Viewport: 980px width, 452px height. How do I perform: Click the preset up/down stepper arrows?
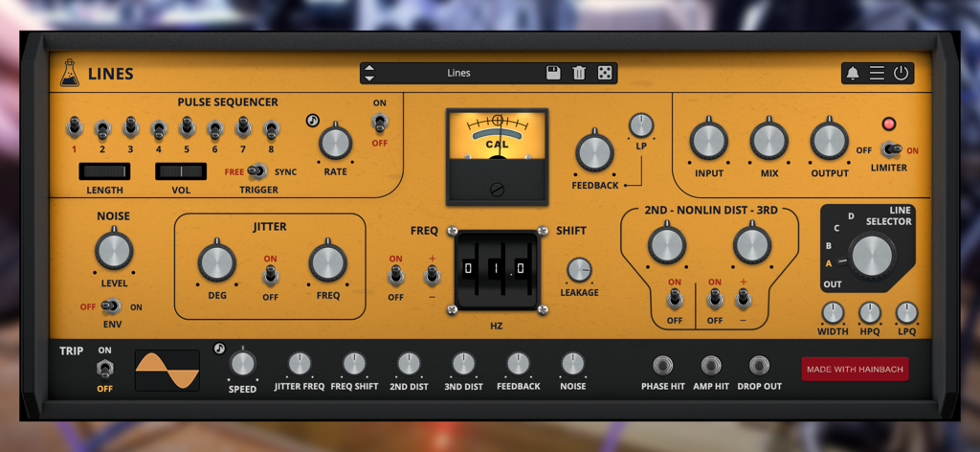[370, 73]
